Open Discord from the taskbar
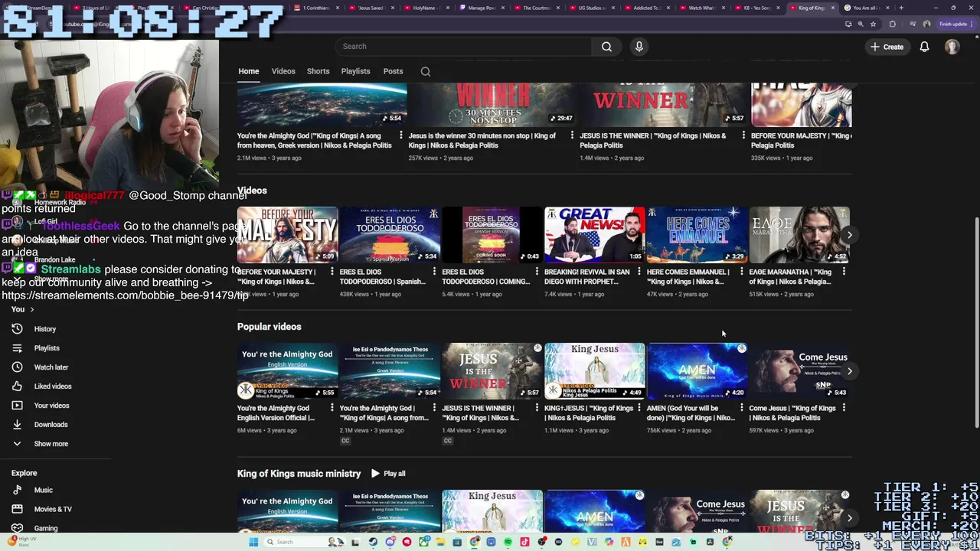980x551 pixels. tap(390, 542)
